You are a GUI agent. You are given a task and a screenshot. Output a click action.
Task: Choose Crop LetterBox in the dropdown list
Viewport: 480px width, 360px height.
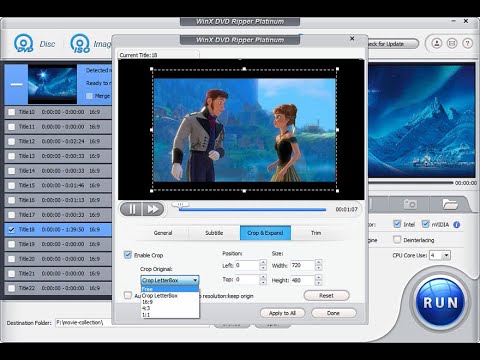[x=170, y=295]
